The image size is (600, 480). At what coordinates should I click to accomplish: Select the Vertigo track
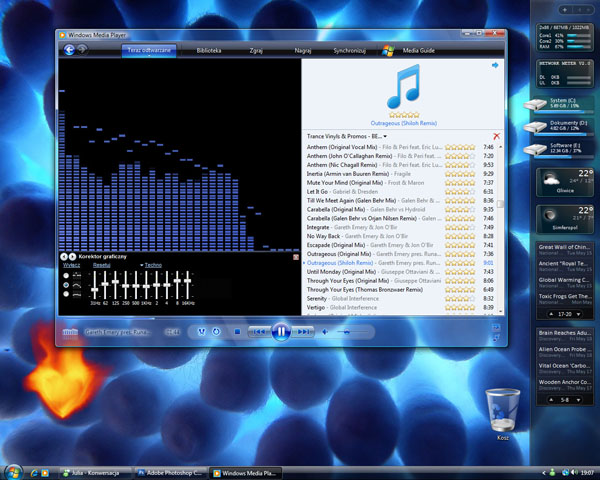point(400,307)
